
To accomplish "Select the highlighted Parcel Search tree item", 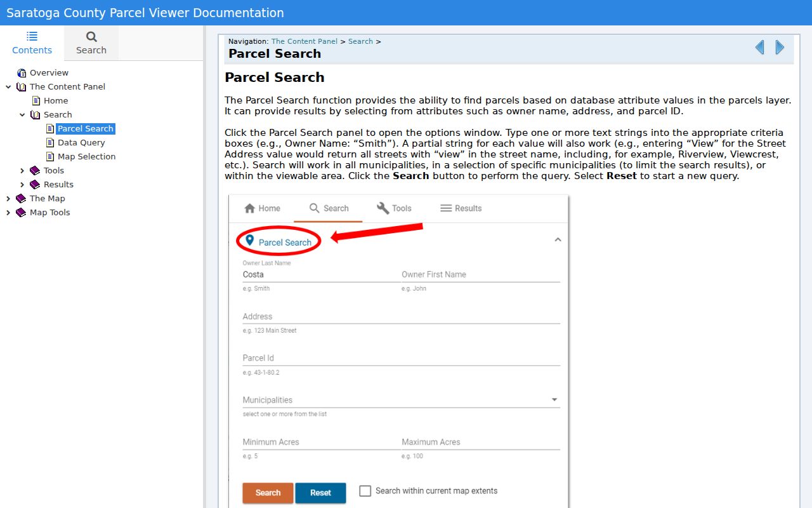I will tap(86, 129).
